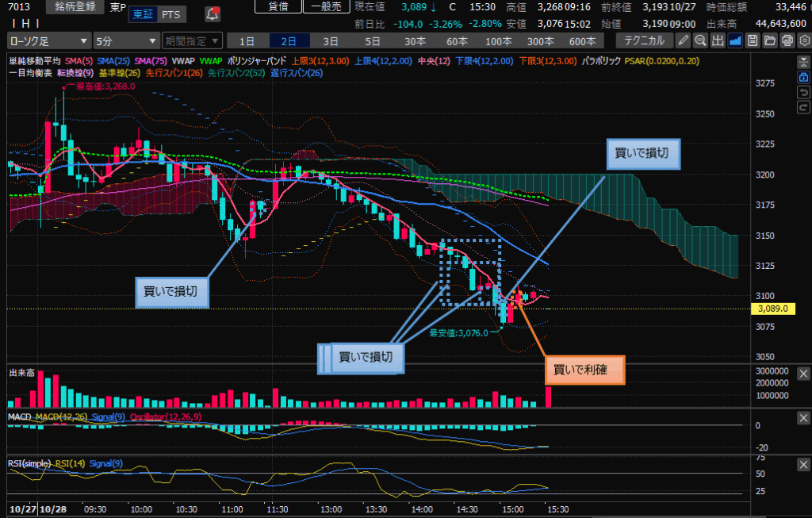
Task: Click the blue area chart icon
Action: (x=735, y=41)
